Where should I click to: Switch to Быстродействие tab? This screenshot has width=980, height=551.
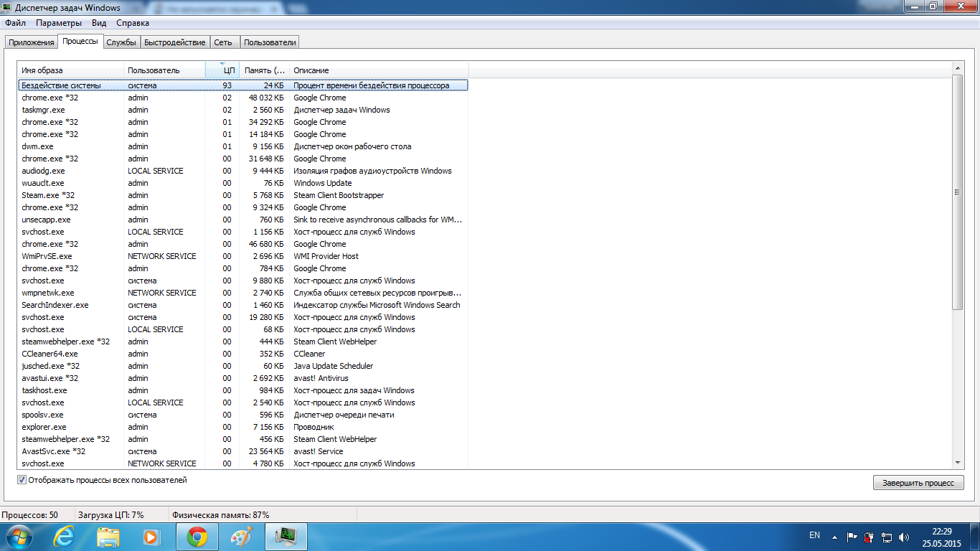(175, 42)
